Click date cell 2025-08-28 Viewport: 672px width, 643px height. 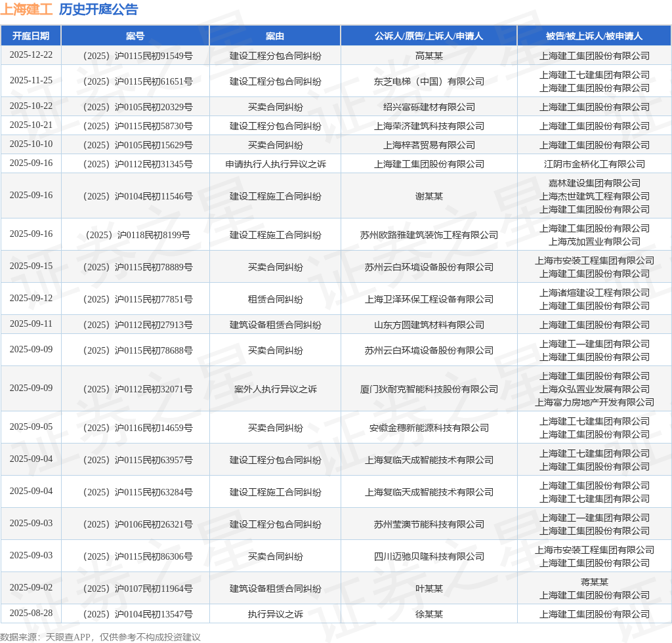coord(31,613)
